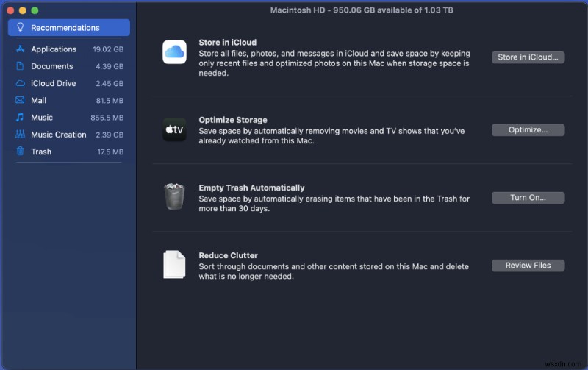The width and height of the screenshot is (588, 370).
Task: Click the Music label in sidebar
Action: point(42,118)
